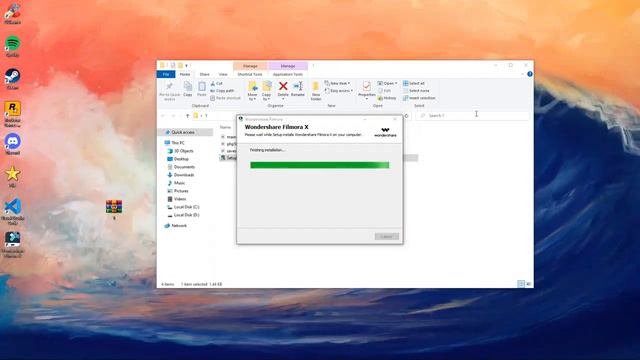Switch to Details view in status bar
This screenshot has height=360, width=640.
pos(521,284)
